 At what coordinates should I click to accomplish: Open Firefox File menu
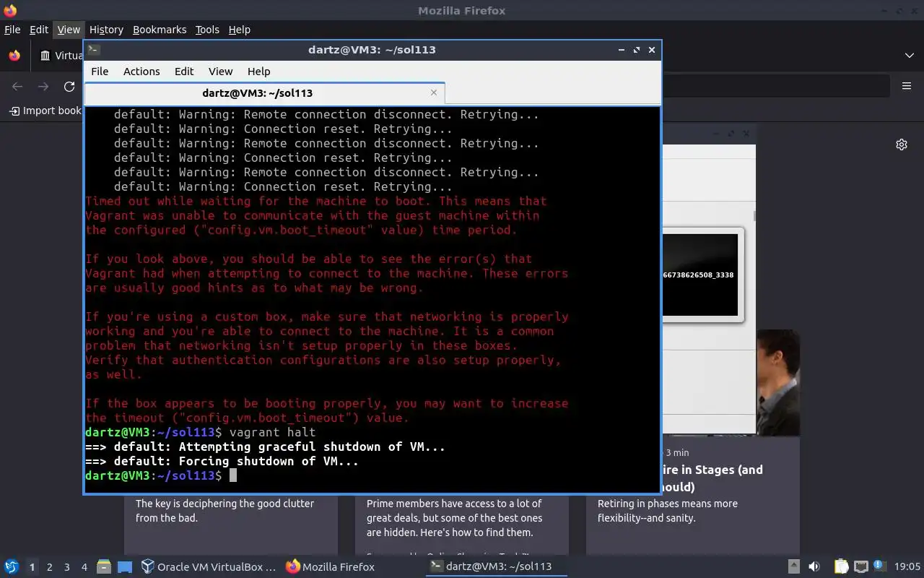(12, 30)
